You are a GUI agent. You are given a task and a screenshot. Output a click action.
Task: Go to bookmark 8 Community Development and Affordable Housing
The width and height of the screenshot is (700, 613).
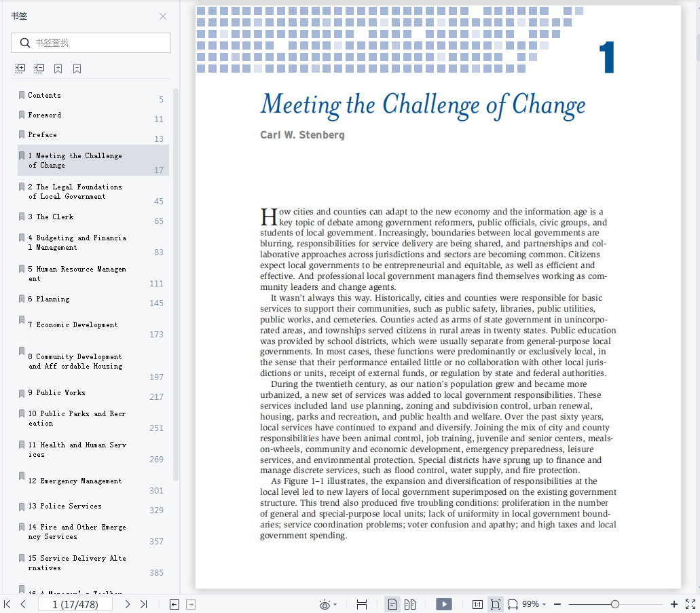93,363
